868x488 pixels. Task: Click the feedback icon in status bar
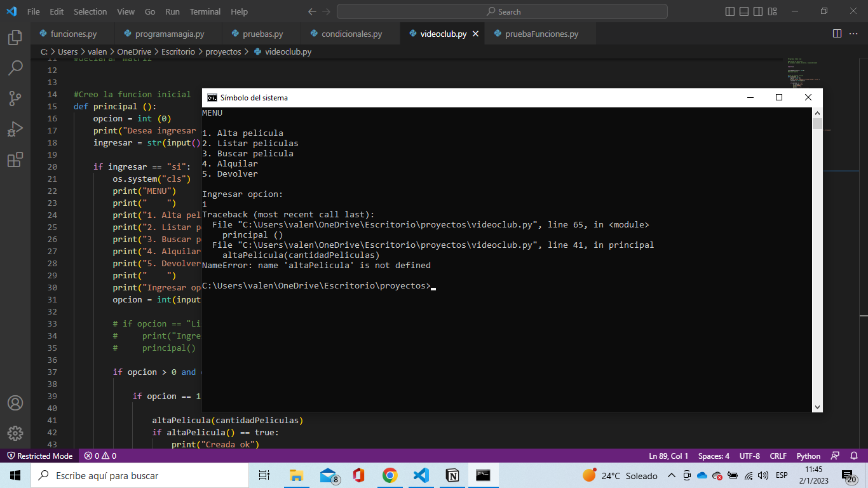pyautogui.click(x=836, y=456)
